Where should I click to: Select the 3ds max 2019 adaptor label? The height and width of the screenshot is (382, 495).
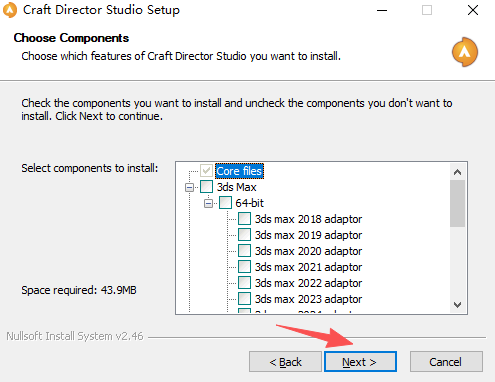click(x=308, y=235)
